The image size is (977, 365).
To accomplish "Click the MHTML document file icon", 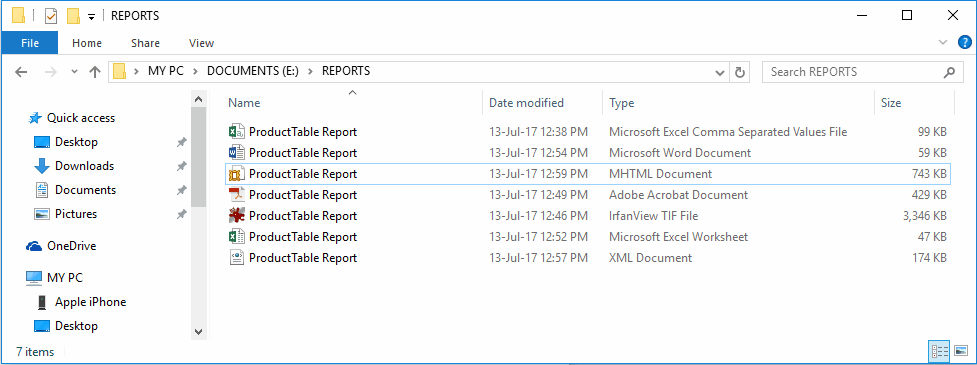I will pyautogui.click(x=237, y=174).
